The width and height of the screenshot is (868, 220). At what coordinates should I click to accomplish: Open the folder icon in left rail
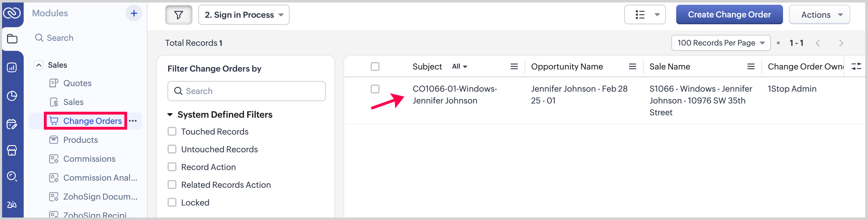(x=12, y=39)
